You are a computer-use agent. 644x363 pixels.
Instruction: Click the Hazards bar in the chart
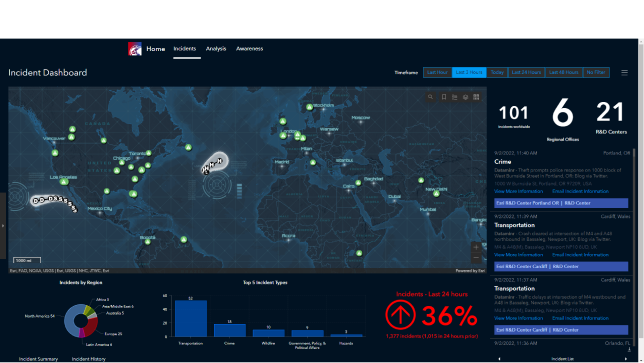coord(346,335)
